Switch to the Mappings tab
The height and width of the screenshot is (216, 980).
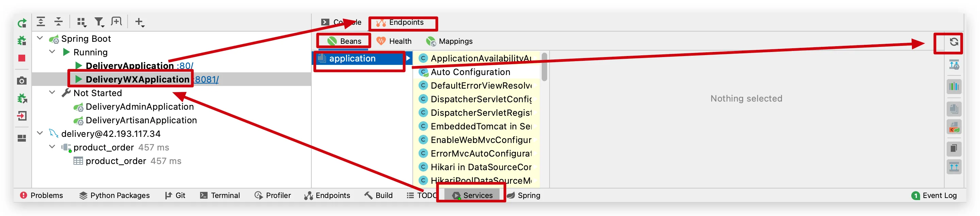click(x=449, y=41)
